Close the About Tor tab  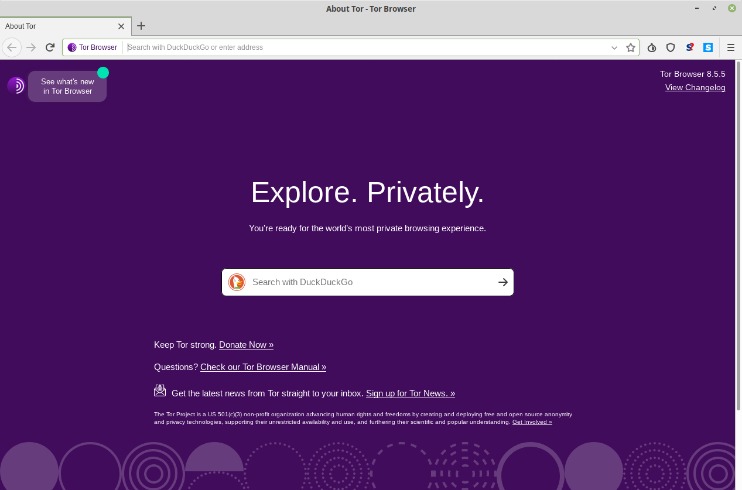(x=121, y=26)
